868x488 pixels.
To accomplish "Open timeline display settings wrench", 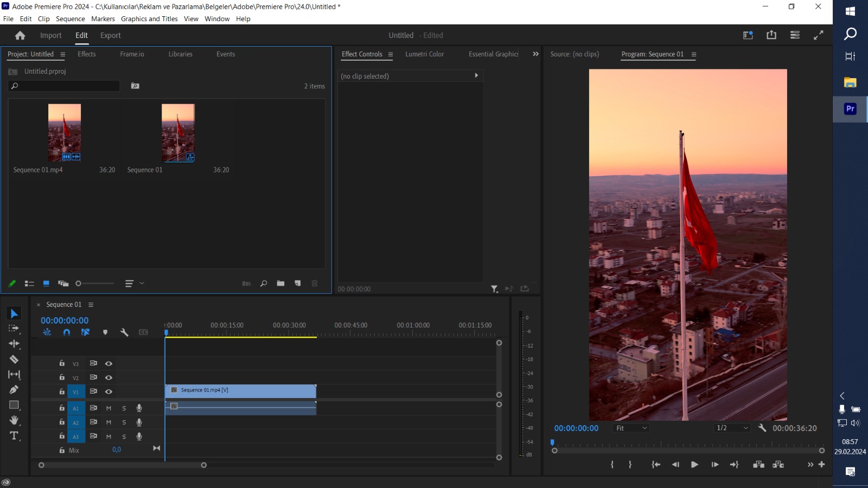I will (x=124, y=332).
